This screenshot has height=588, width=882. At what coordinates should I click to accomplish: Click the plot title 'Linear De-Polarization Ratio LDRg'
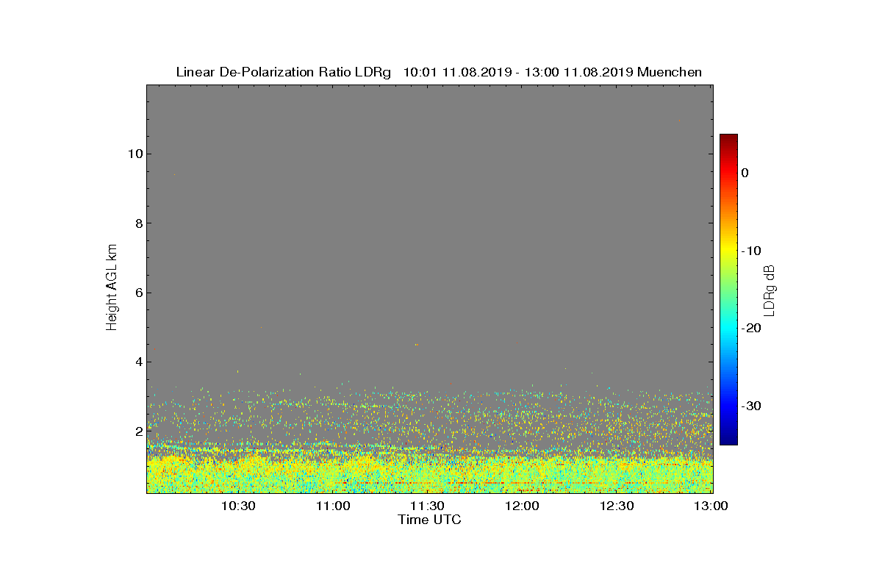pyautogui.click(x=284, y=72)
